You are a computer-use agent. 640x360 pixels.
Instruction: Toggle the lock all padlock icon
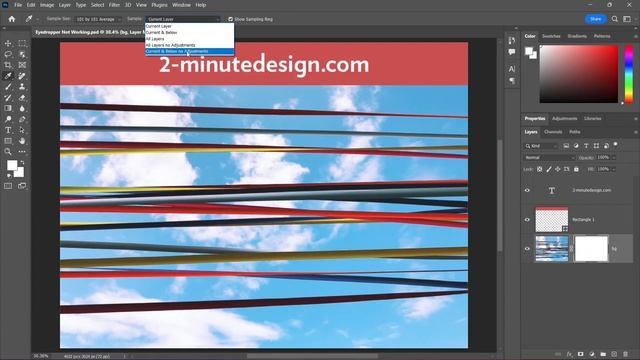coord(576,169)
